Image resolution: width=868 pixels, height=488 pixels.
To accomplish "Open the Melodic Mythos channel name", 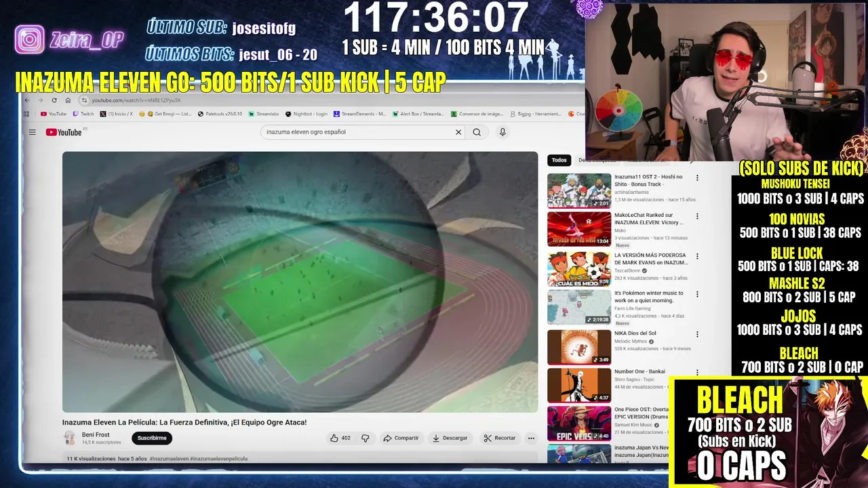I will coord(631,342).
